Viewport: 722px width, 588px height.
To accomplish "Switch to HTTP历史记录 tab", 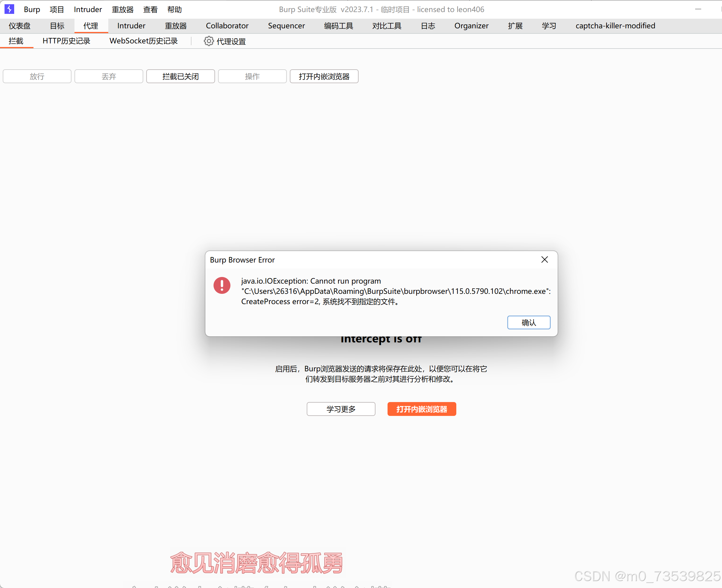I will pos(66,41).
